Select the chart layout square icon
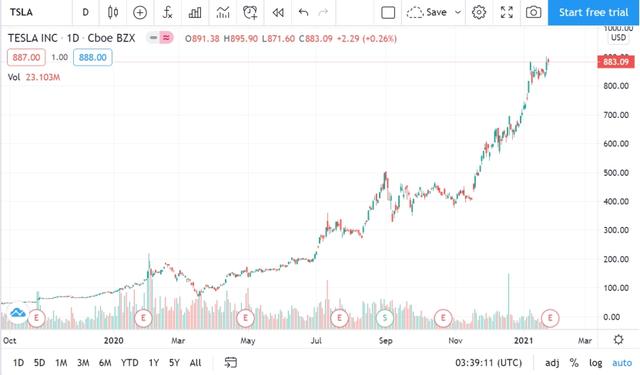 click(388, 13)
